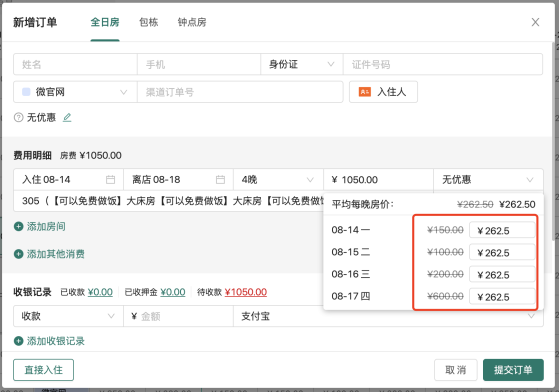The width and height of the screenshot is (559, 392).
Task: Click the strikethrough ¥600.00 original price
Action: 445,296
